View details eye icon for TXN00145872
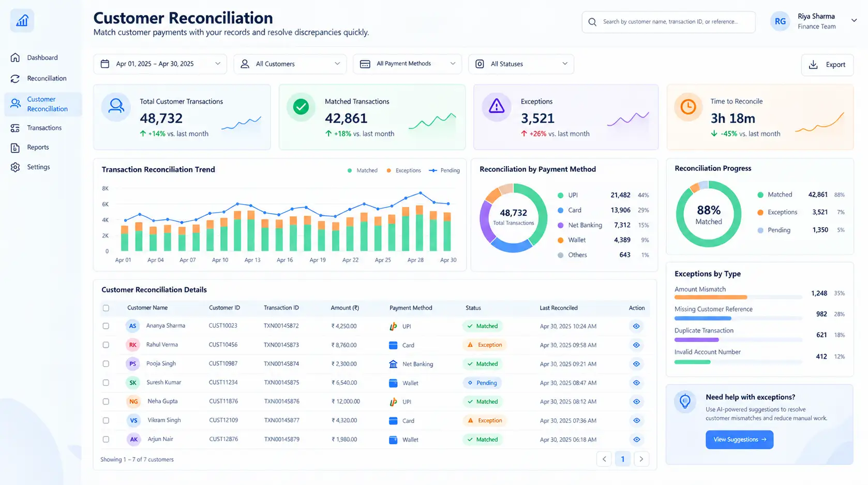Image resolution: width=868 pixels, height=485 pixels. coord(636,326)
